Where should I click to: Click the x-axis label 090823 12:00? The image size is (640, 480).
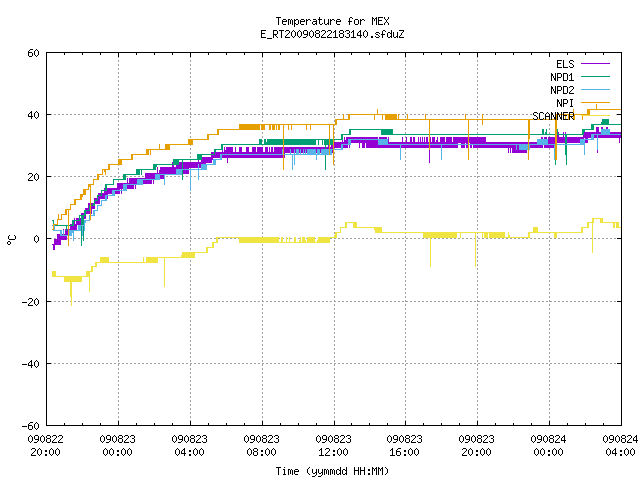coord(333,446)
